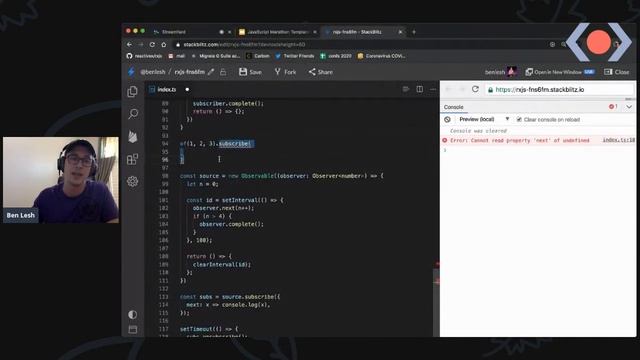Clear the console with the ban icon
This screenshot has width=640, height=360.
tap(447, 119)
